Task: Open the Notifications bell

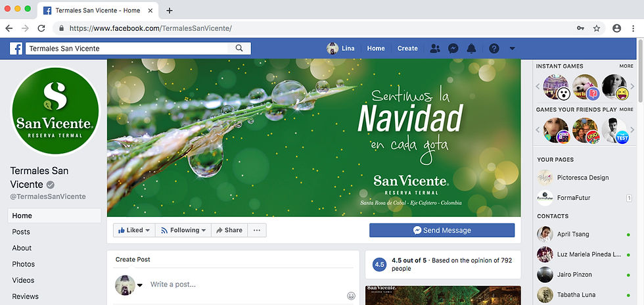Action: pos(471,49)
